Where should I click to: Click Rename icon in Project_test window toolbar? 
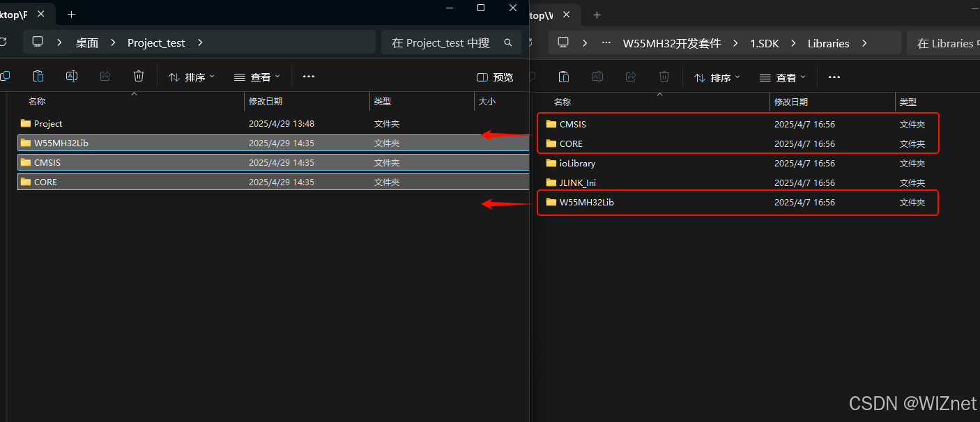point(72,77)
